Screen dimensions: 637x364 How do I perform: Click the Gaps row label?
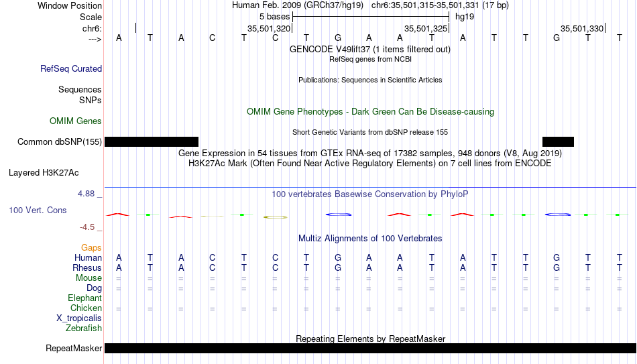tap(91, 248)
